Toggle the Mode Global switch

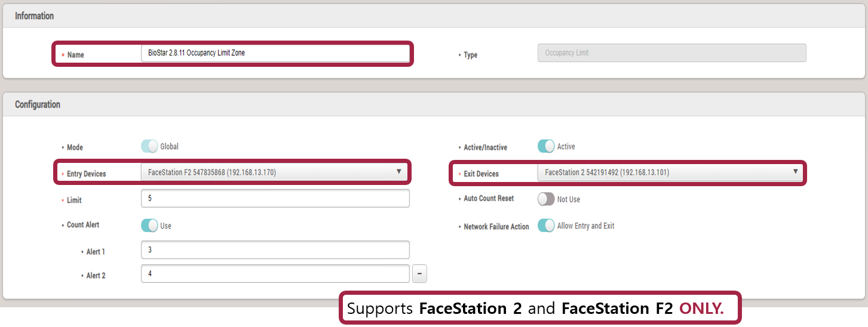[149, 146]
